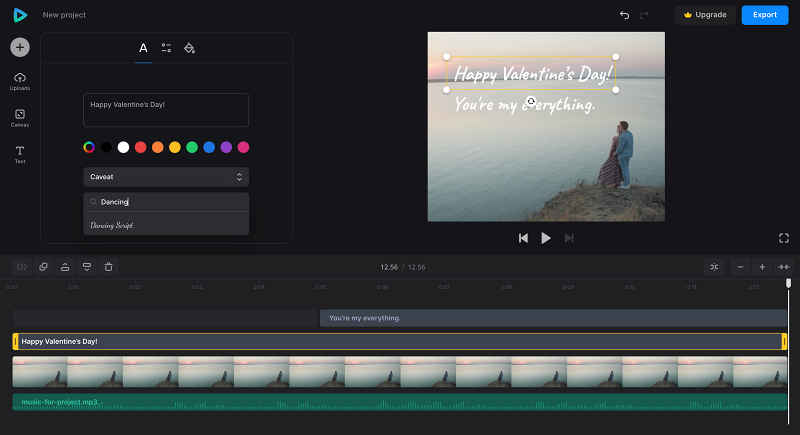Screen dimensions: 800x435
Task: Select the video thumbnail track
Action: coord(399,372)
